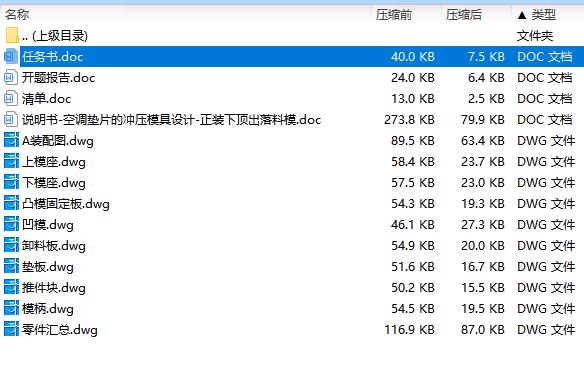This screenshot has height=383, width=584.
Task: Click the 87.0 KB compressed size
Action: pos(483,330)
